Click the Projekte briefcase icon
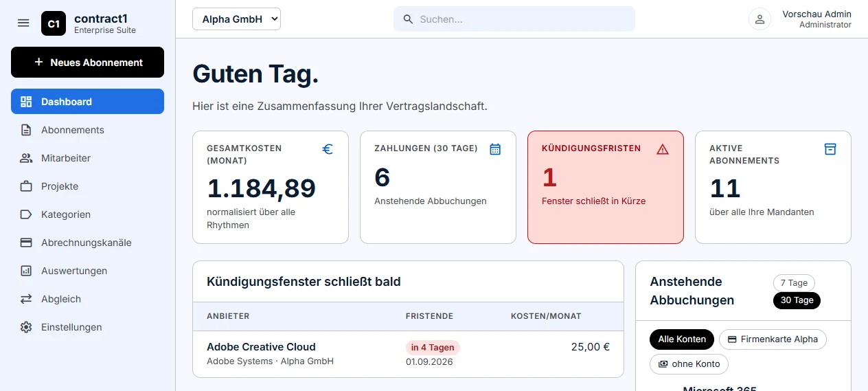Screen dimensions: 868x391 click(26, 186)
